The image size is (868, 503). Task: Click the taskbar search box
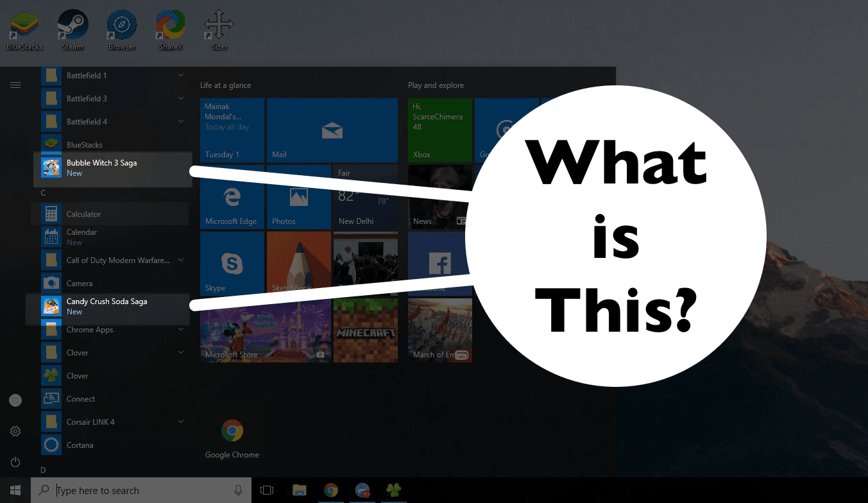point(141,490)
